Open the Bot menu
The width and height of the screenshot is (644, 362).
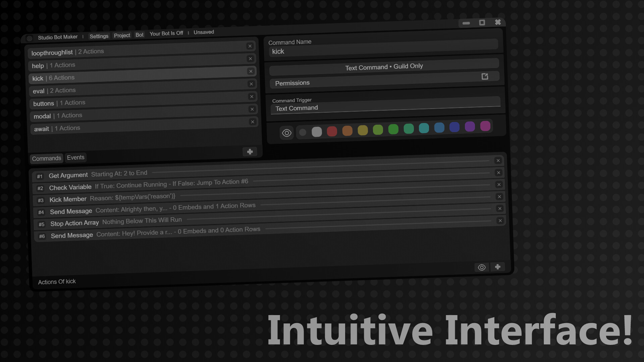click(x=140, y=35)
